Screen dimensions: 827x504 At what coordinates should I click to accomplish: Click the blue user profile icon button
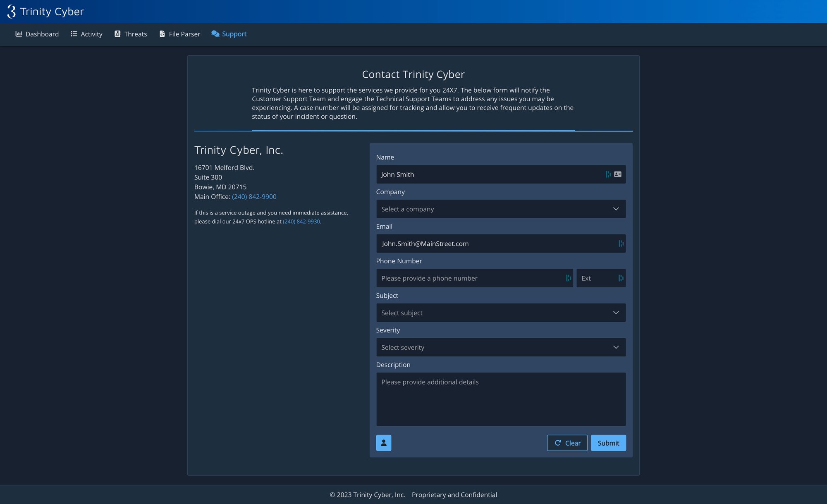[x=384, y=443]
